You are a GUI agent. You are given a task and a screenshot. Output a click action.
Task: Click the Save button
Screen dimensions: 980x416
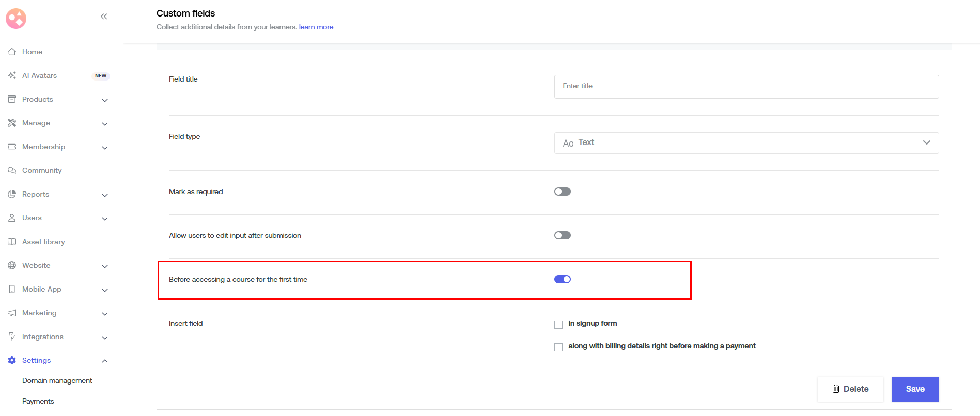click(x=914, y=389)
